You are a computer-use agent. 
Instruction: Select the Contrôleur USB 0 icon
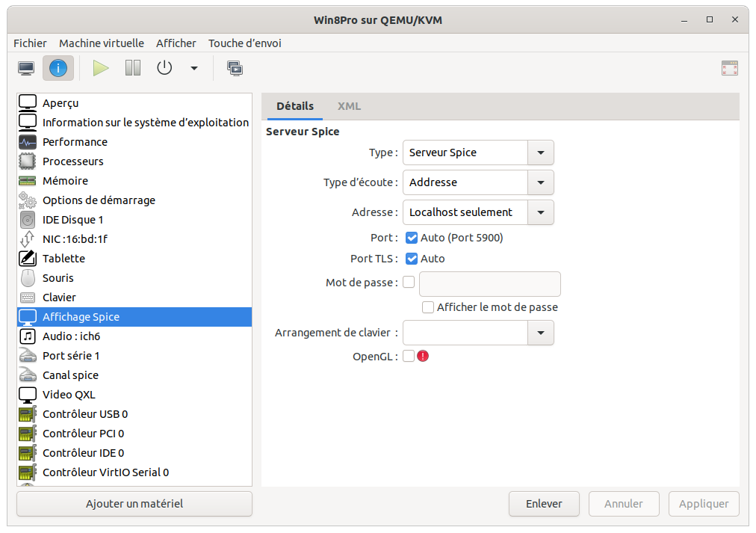point(28,414)
